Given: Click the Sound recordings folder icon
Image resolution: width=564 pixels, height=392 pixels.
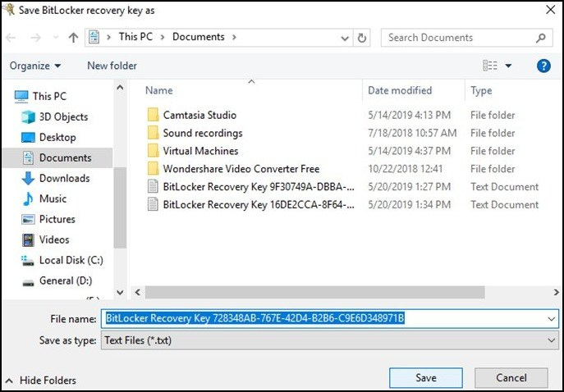Looking at the screenshot, I should (x=154, y=133).
